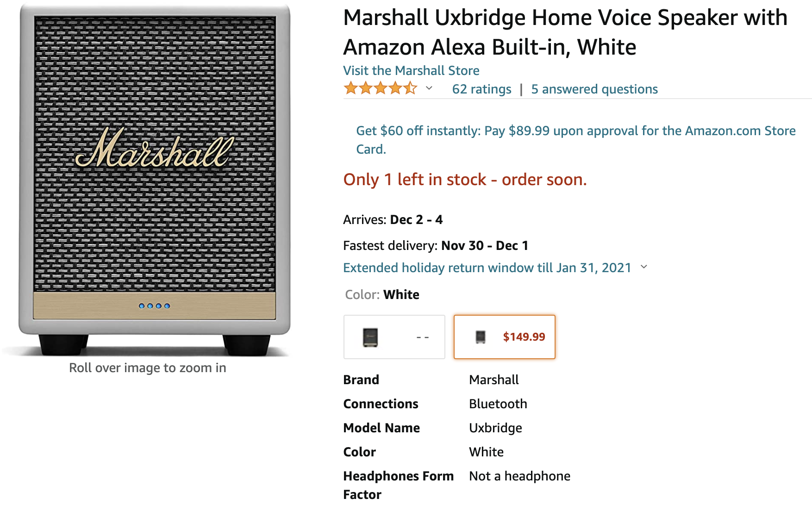Click the Uxbridge model name value
This screenshot has height=511, width=812.
(495, 428)
